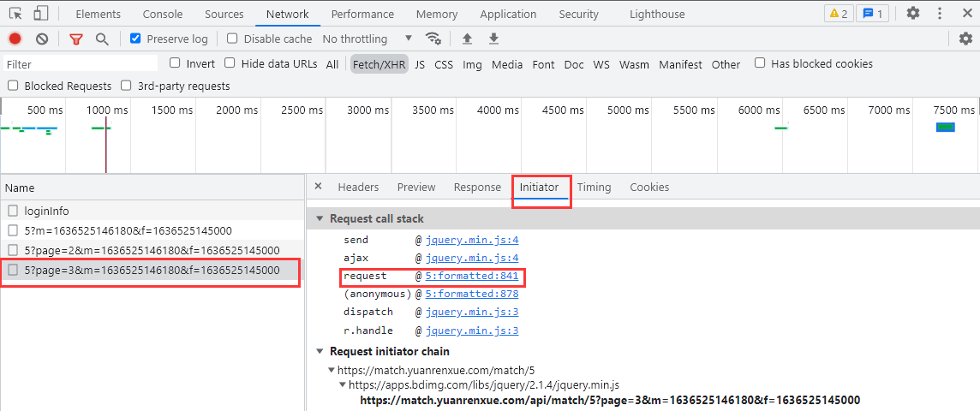
Task: Stop recording network log
Action: (x=15, y=39)
